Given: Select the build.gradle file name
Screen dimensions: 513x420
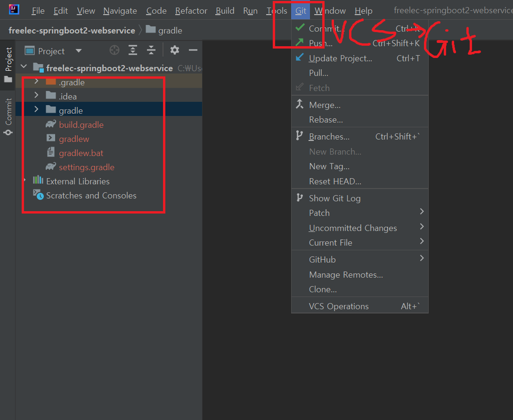Looking at the screenshot, I should (81, 125).
